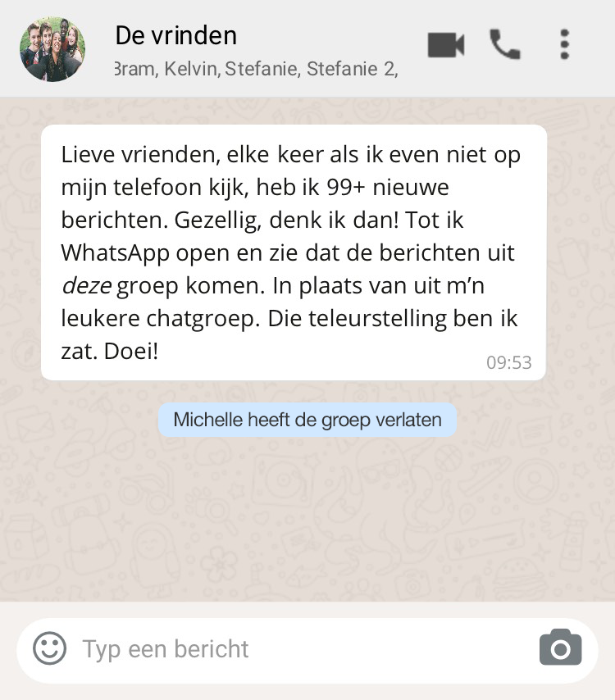Start a video call with De vrinden
The width and height of the screenshot is (615, 700).
point(446,44)
